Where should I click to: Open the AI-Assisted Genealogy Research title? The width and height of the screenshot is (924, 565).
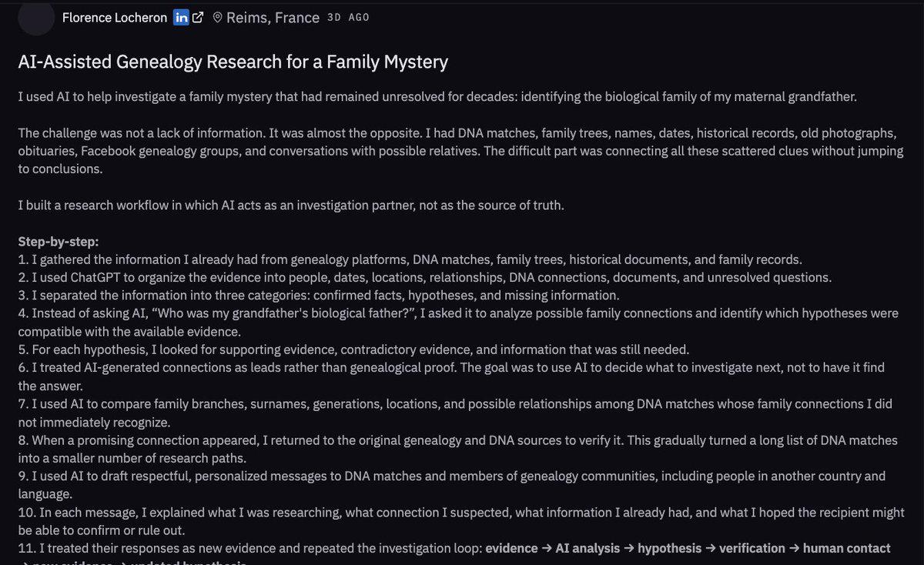pyautogui.click(x=233, y=62)
